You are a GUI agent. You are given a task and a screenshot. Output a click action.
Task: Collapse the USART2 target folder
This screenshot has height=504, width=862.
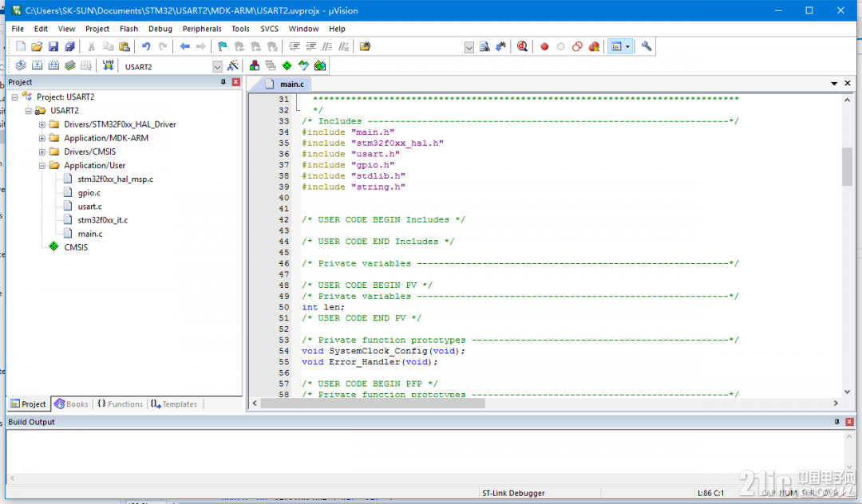[x=29, y=110]
